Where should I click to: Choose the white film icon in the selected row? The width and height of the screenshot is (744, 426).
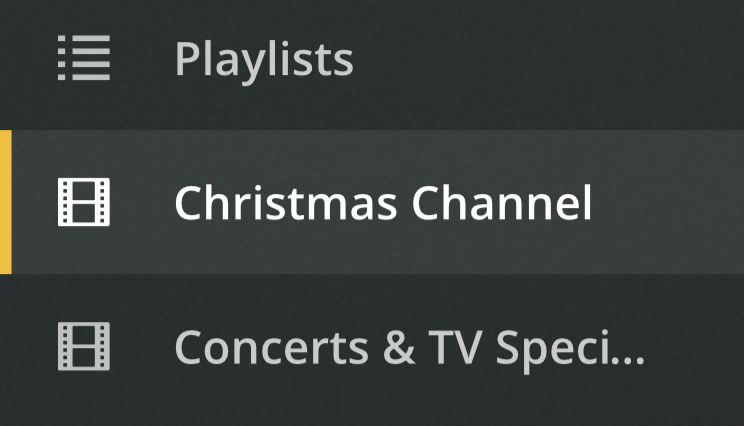point(84,203)
